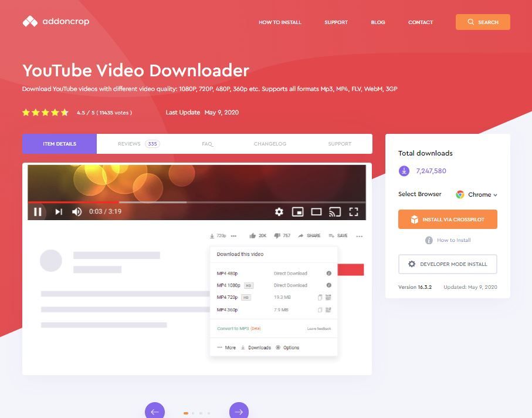The image size is (532, 418).
Task: Go to previous slide arrow
Action: pos(155,412)
